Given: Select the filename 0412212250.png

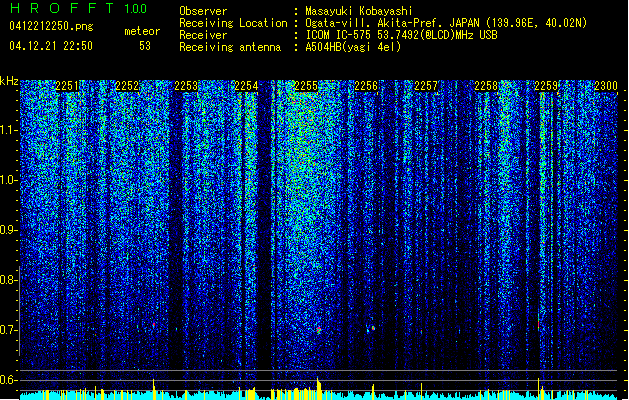Looking at the screenshot, I should tap(51, 26).
